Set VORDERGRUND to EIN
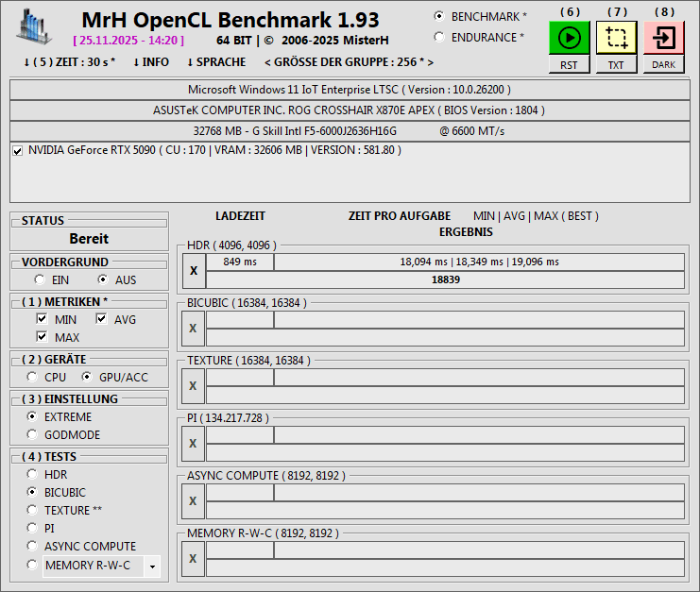The width and height of the screenshot is (700, 592). click(x=40, y=279)
